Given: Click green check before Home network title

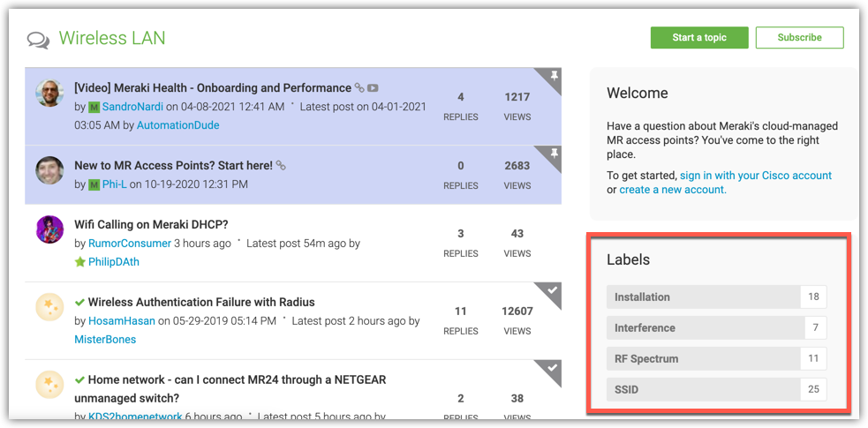Looking at the screenshot, I should [x=79, y=379].
